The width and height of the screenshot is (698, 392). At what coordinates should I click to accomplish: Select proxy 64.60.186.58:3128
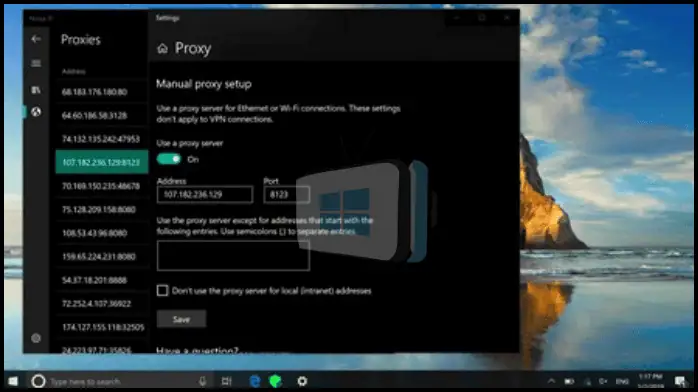[x=101, y=116]
